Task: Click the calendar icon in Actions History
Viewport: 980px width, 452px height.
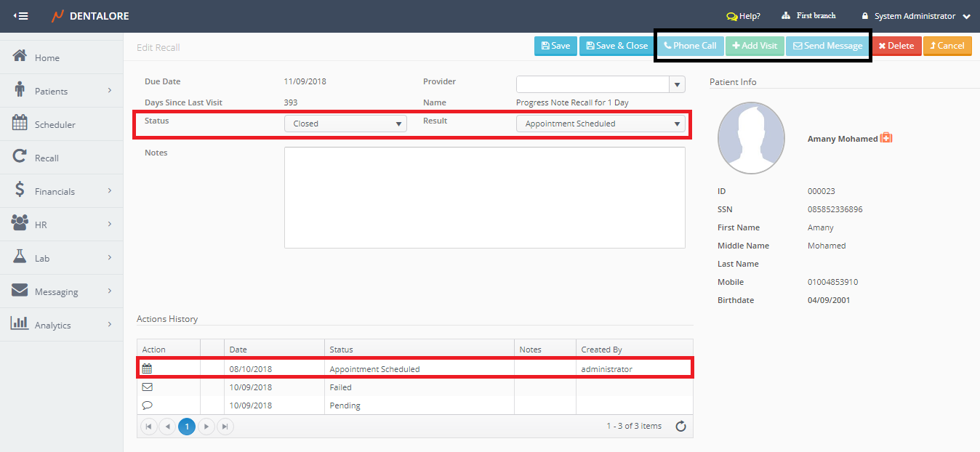Action: (x=147, y=369)
